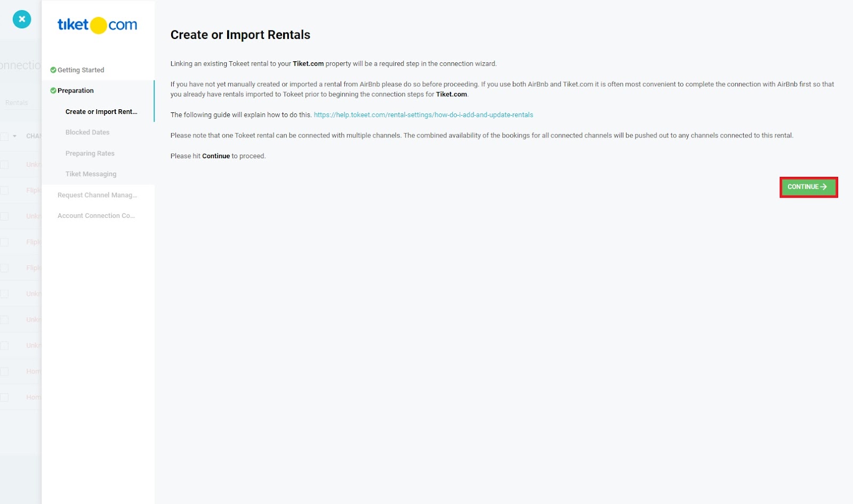Open the Tokeet help guide link
The height and width of the screenshot is (504, 853).
coord(423,115)
